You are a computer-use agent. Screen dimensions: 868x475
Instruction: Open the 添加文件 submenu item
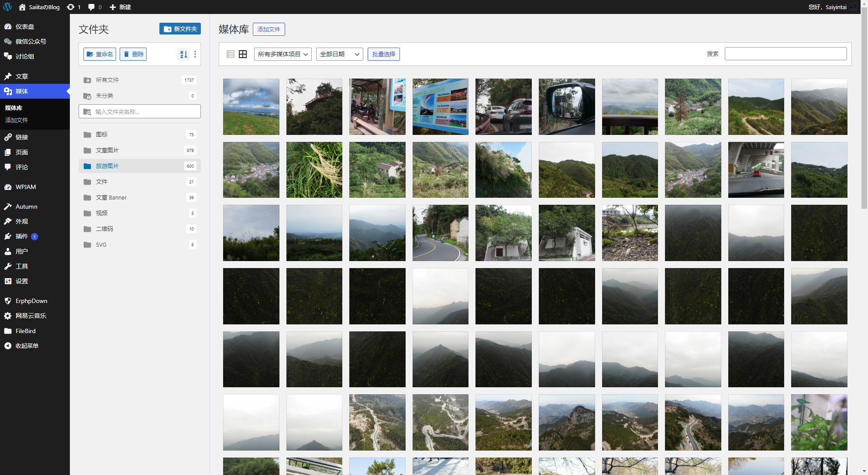point(17,120)
